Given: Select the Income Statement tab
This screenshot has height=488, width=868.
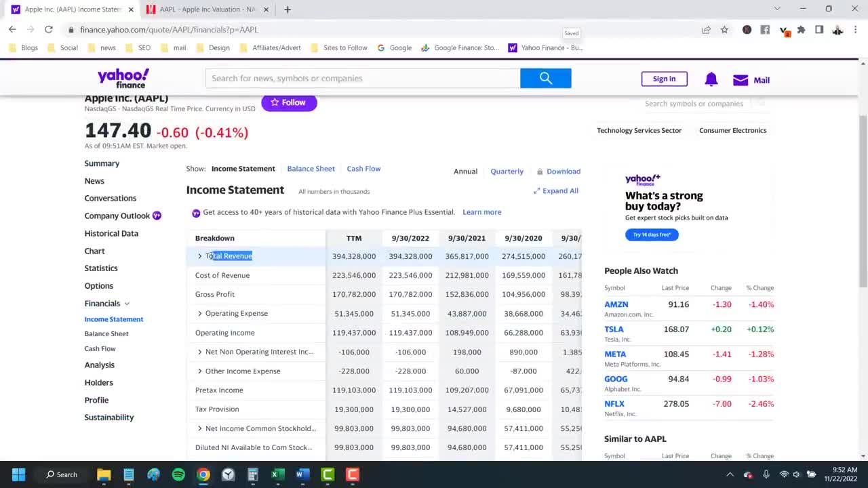Looking at the screenshot, I should point(243,169).
